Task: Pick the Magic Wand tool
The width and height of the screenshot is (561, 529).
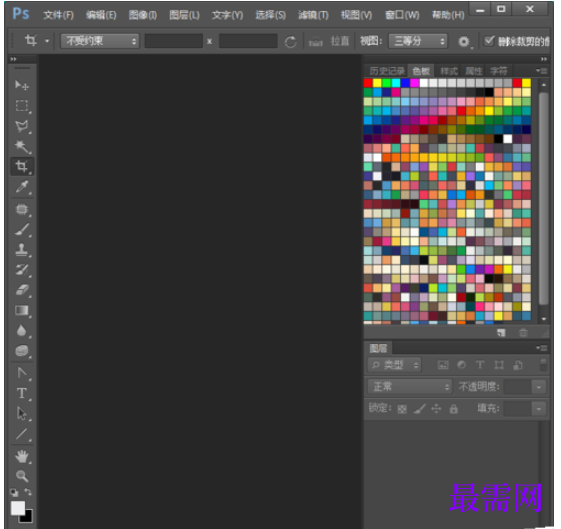Action: coord(21,146)
